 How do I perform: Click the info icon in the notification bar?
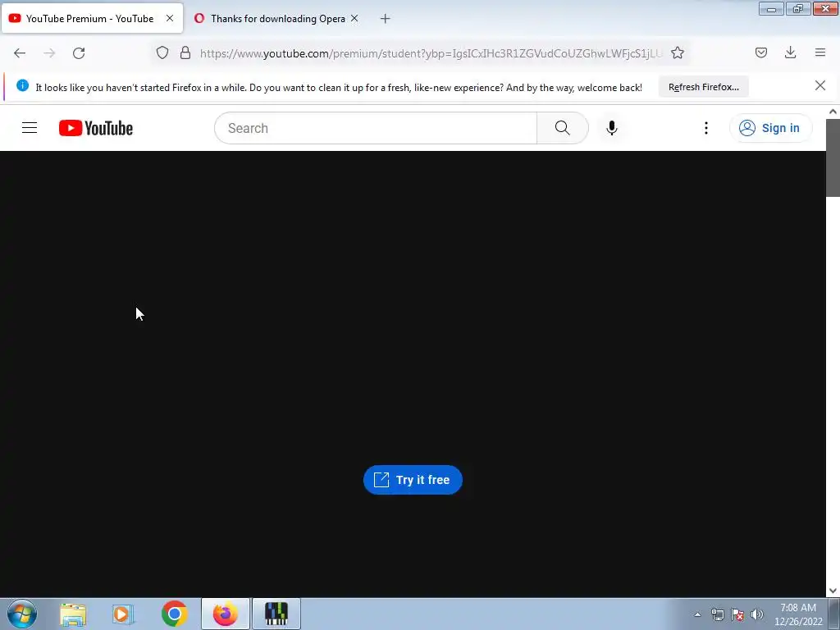(22, 85)
